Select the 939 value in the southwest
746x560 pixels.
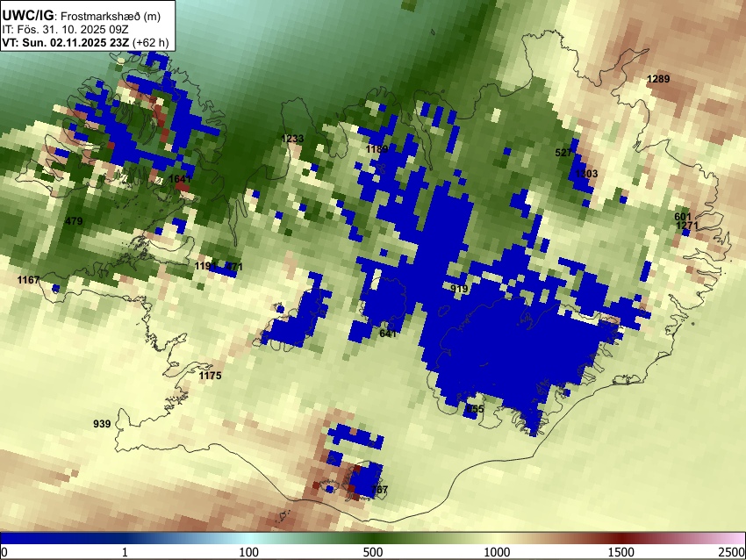pos(102,424)
